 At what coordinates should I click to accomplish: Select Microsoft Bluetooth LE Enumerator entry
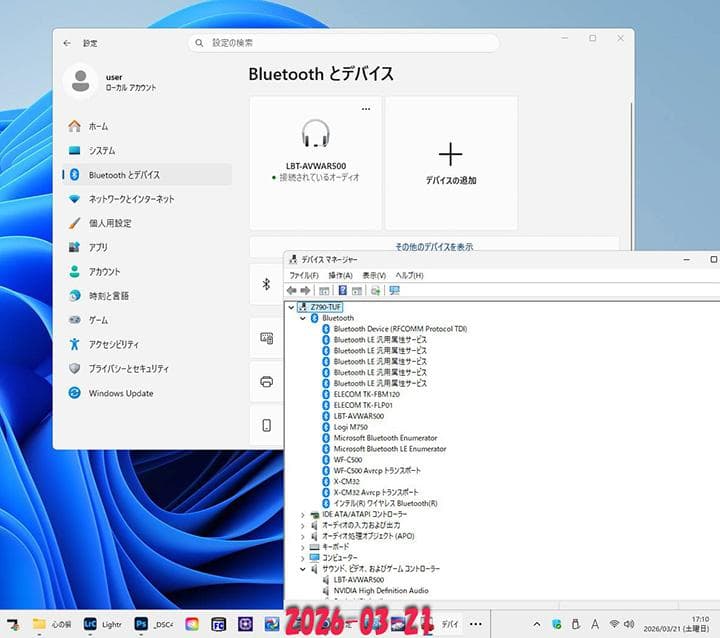click(x=390, y=449)
